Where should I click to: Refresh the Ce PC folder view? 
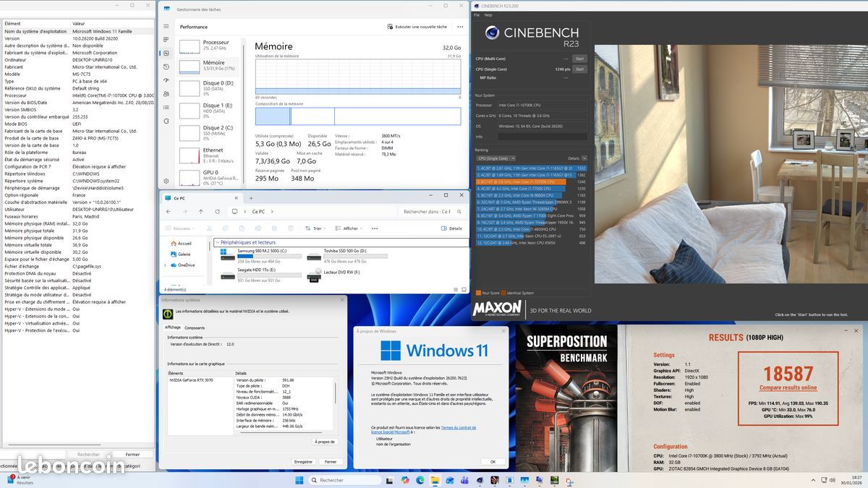(216, 212)
